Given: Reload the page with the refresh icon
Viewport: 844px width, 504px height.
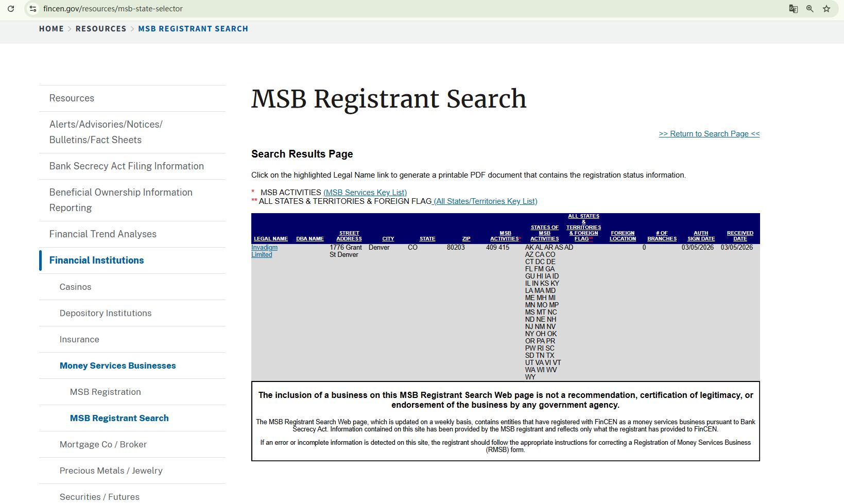Looking at the screenshot, I should pyautogui.click(x=11, y=9).
